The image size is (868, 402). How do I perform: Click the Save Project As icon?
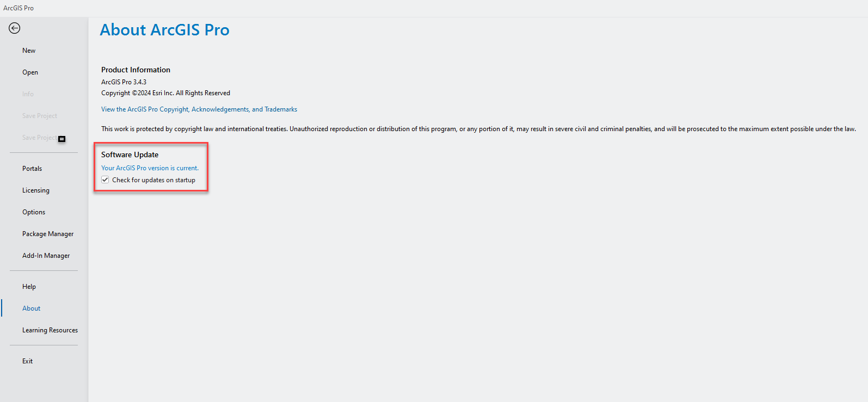coord(61,139)
